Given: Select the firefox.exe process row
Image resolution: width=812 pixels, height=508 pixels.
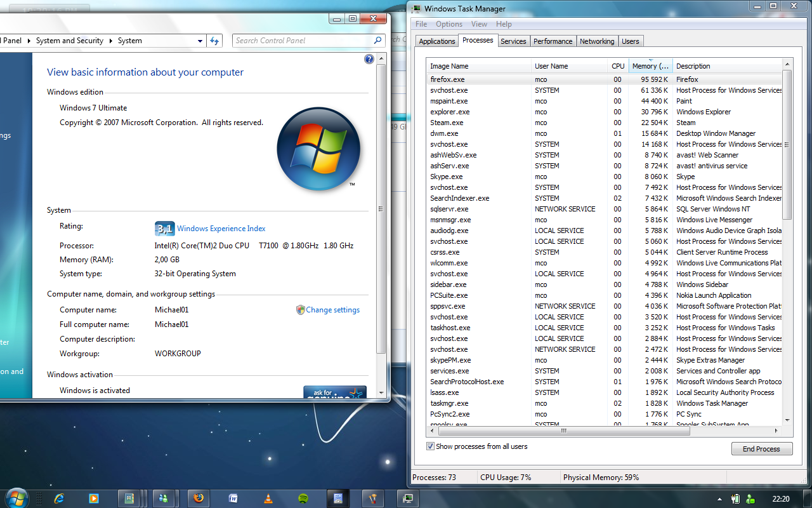Looking at the screenshot, I should [605, 79].
